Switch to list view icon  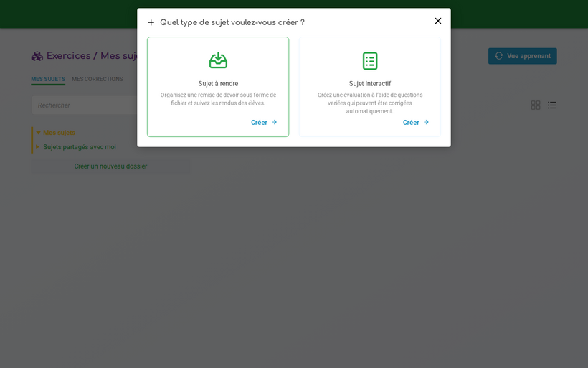pyautogui.click(x=551, y=105)
